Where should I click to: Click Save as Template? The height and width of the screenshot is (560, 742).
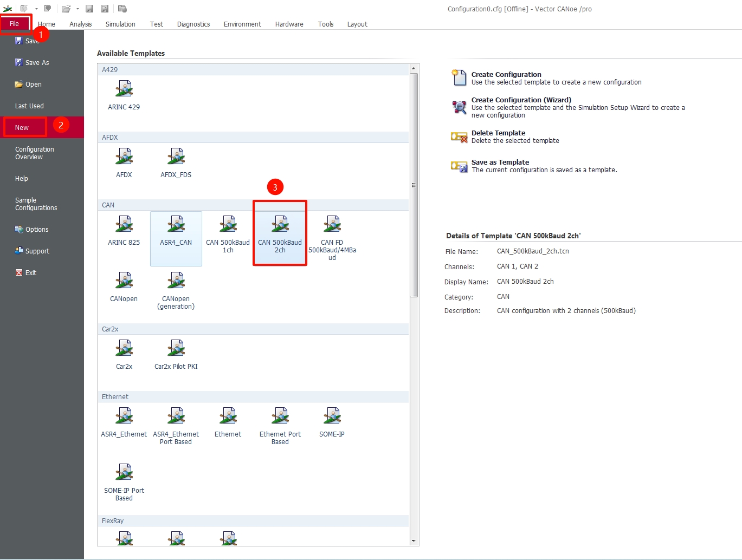tap(500, 162)
